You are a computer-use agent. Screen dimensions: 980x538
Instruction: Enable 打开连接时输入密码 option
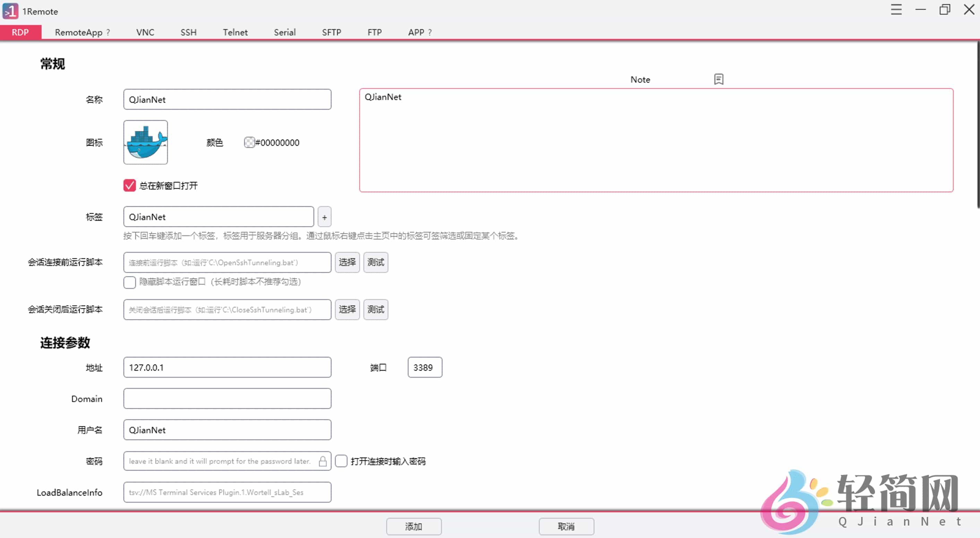(341, 461)
